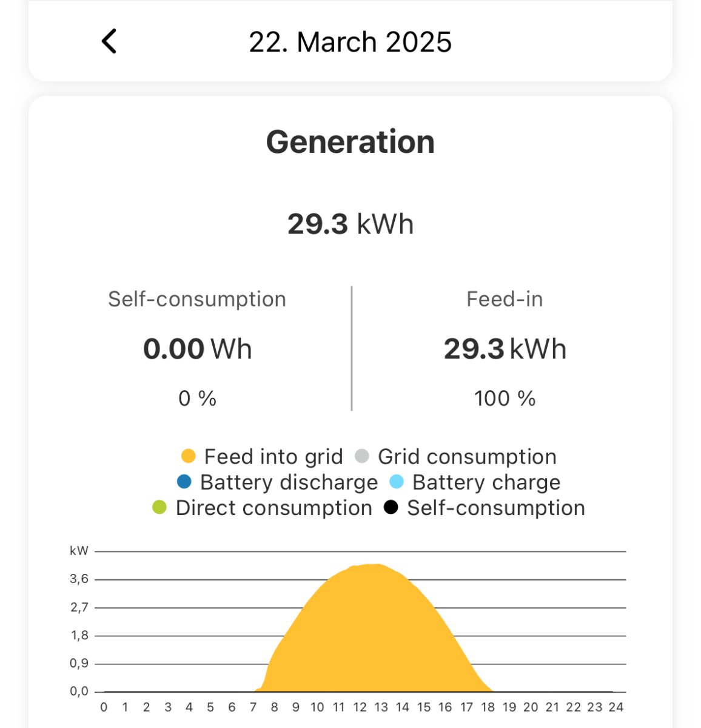The width and height of the screenshot is (701, 728).
Task: Tap the Generation heading
Action: (x=350, y=142)
